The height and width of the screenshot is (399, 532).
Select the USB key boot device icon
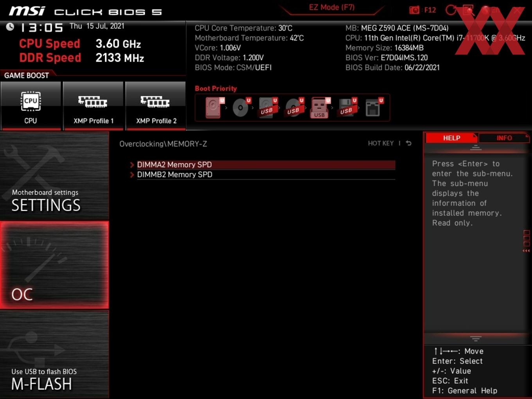coord(320,108)
